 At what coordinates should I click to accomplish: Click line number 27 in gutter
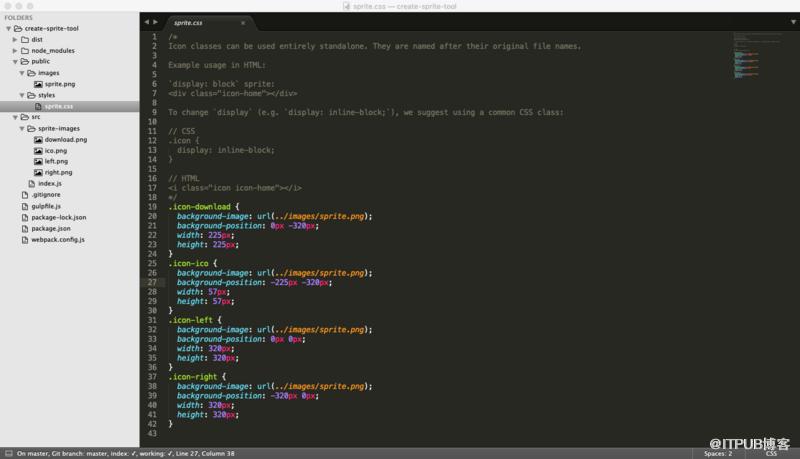[152, 283]
